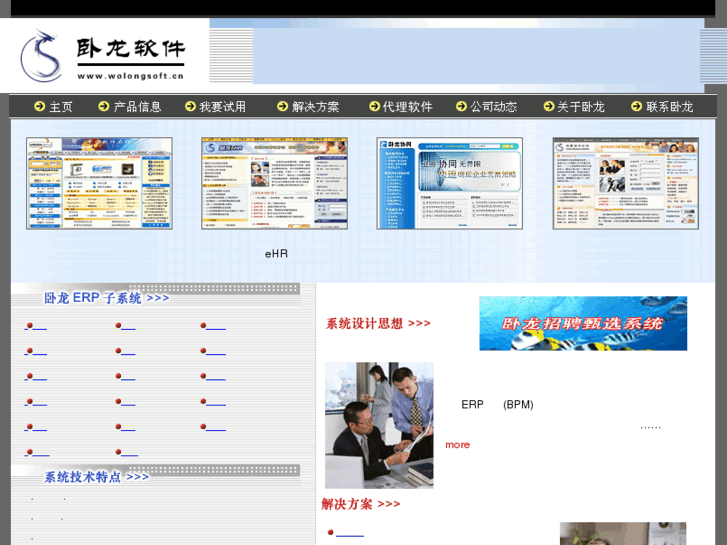The width and height of the screenshot is (727, 545).
Task: Click the yellow arrow icon beside 联系卧龙
Action: tap(637, 106)
